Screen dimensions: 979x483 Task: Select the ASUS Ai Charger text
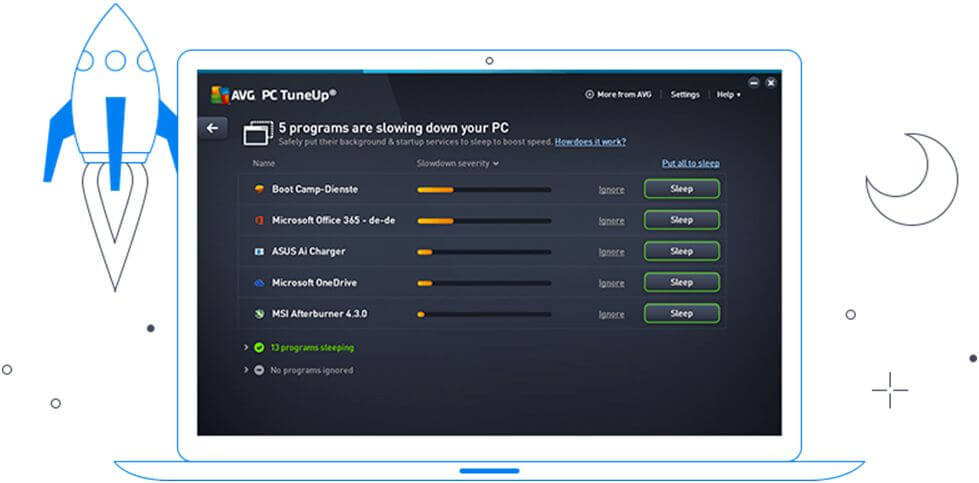pyautogui.click(x=308, y=251)
